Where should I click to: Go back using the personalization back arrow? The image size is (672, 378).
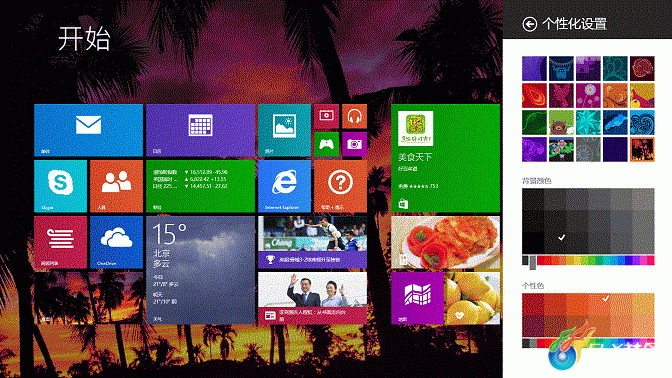click(529, 24)
